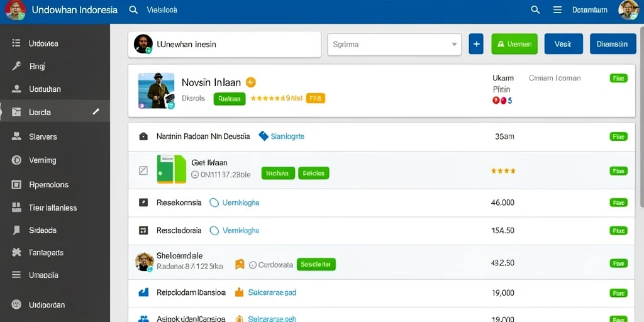
Task: Select the radio circle beside Vernkiogha
Action: [214, 230]
